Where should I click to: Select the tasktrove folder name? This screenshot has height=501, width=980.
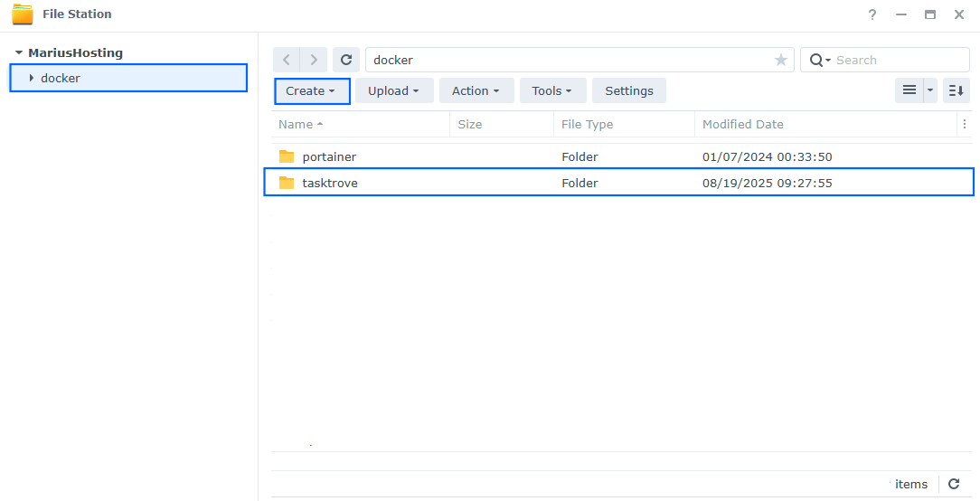[330, 184]
